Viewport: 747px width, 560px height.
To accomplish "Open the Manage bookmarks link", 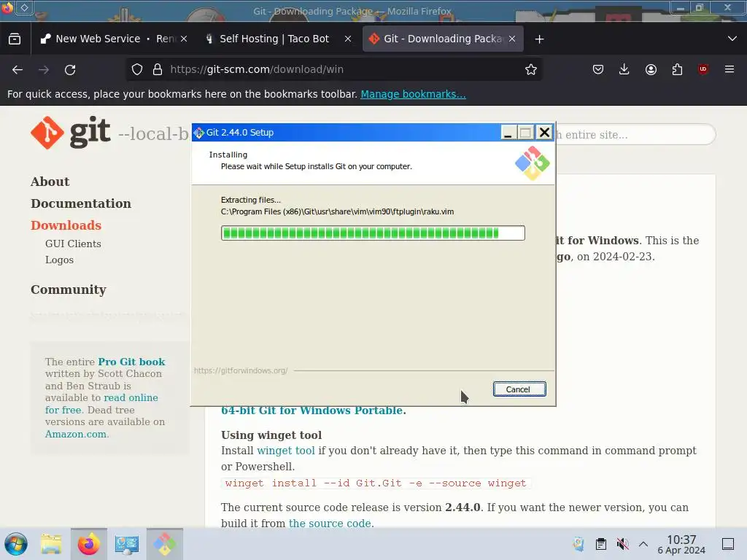I will 413,94.
